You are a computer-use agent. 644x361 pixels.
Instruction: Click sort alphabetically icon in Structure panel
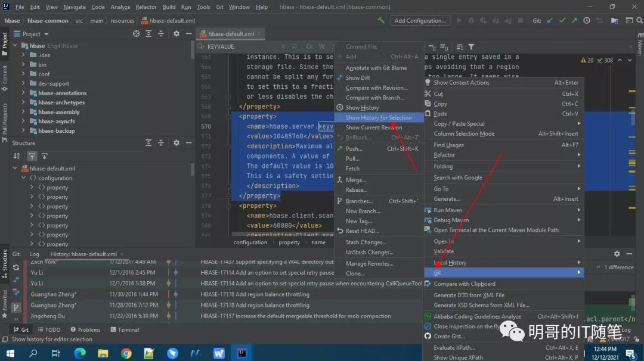[x=17, y=156]
